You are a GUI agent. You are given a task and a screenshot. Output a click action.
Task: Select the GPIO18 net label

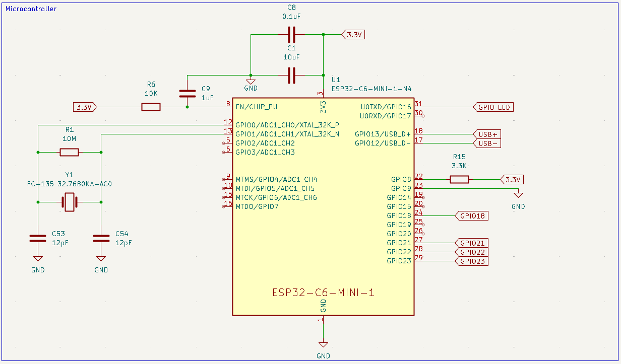tap(471, 215)
